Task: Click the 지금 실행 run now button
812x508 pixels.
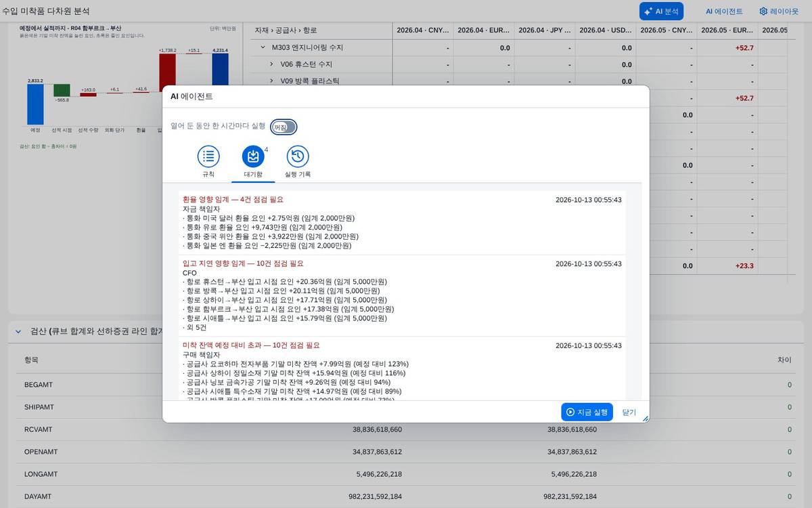Action: click(x=587, y=412)
